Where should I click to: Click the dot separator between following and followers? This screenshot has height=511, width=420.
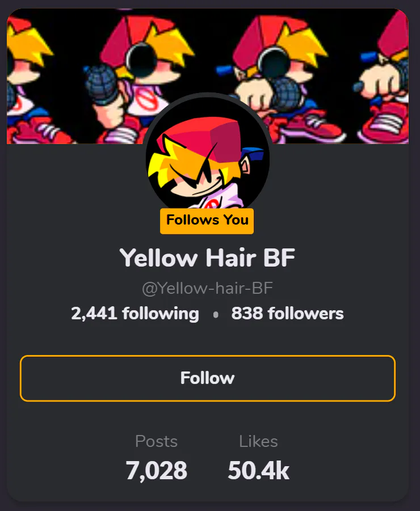216,315
